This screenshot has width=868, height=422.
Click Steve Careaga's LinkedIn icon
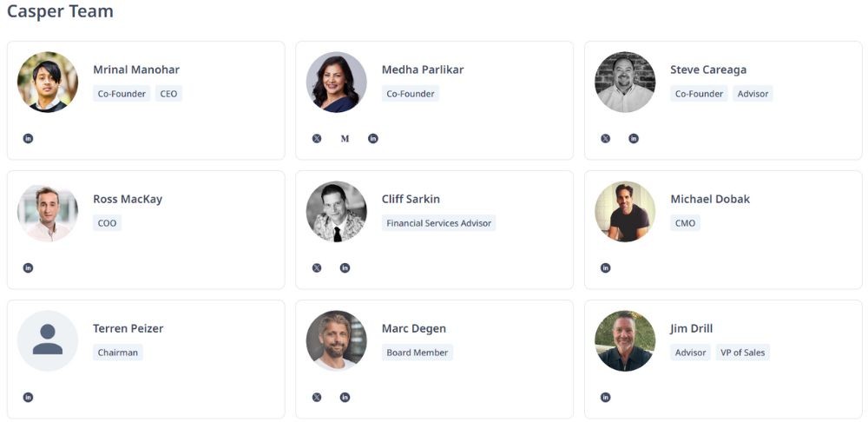634,139
